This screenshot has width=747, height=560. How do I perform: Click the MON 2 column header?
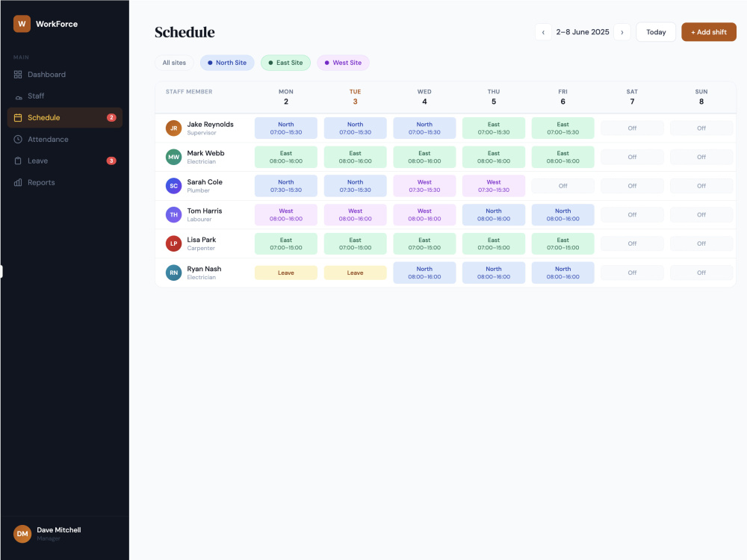coord(286,96)
